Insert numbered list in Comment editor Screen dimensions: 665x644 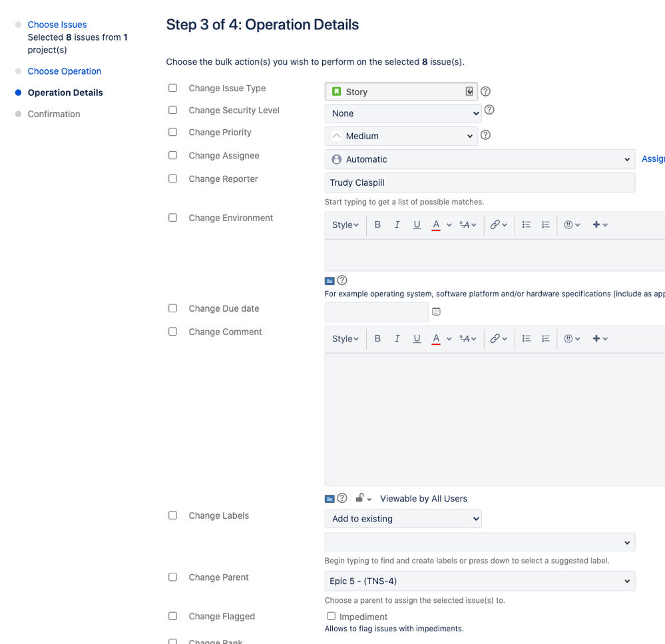[545, 338]
